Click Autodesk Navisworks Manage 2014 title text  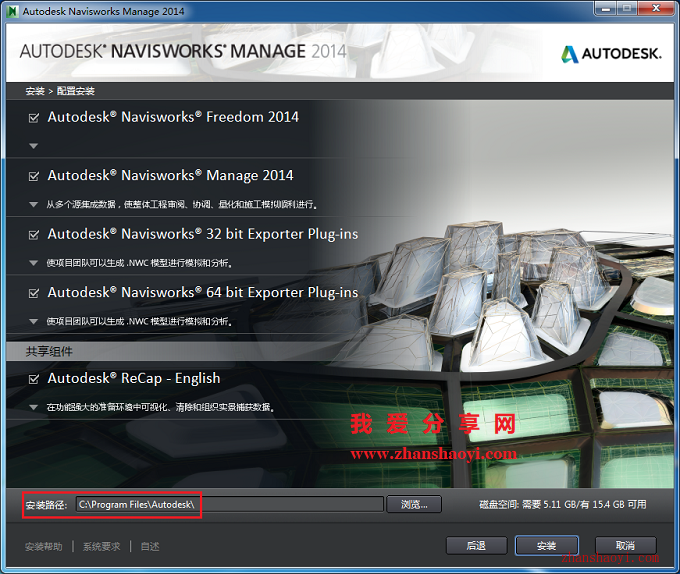click(170, 176)
